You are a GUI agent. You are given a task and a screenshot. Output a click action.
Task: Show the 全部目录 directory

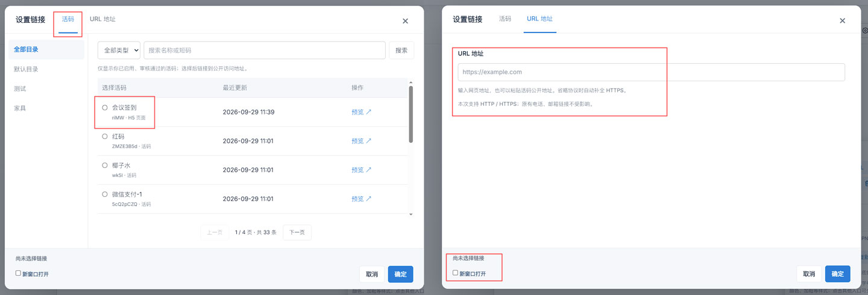[x=46, y=49]
